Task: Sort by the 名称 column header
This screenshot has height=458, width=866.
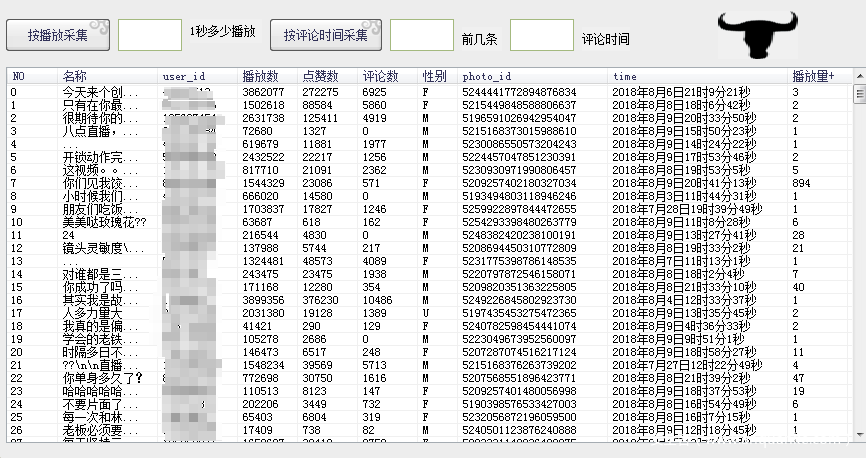Action: pos(108,76)
